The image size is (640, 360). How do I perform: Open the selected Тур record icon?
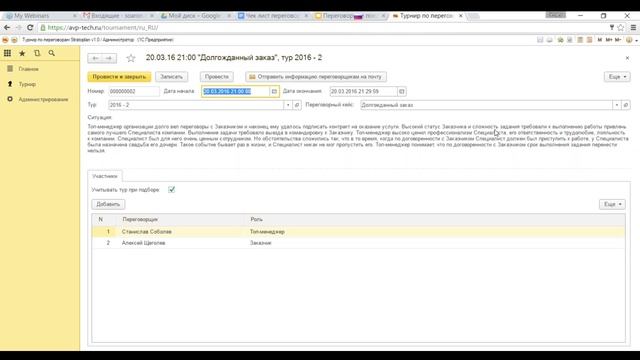(297, 105)
